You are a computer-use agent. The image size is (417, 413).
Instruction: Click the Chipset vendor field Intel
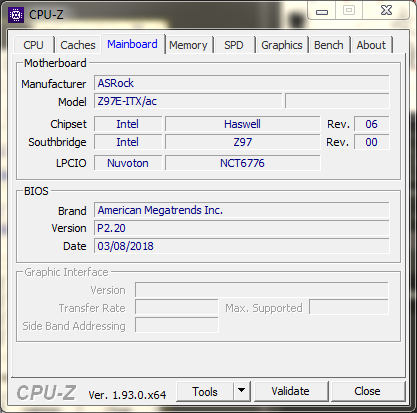click(x=128, y=124)
